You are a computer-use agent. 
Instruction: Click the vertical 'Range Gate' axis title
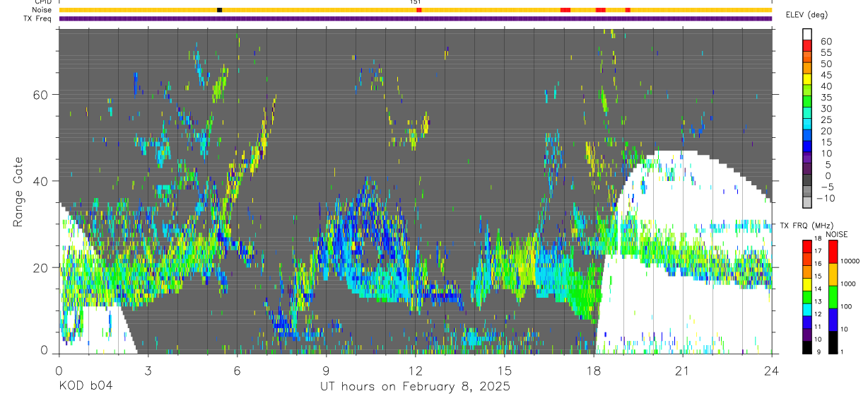[18, 191]
